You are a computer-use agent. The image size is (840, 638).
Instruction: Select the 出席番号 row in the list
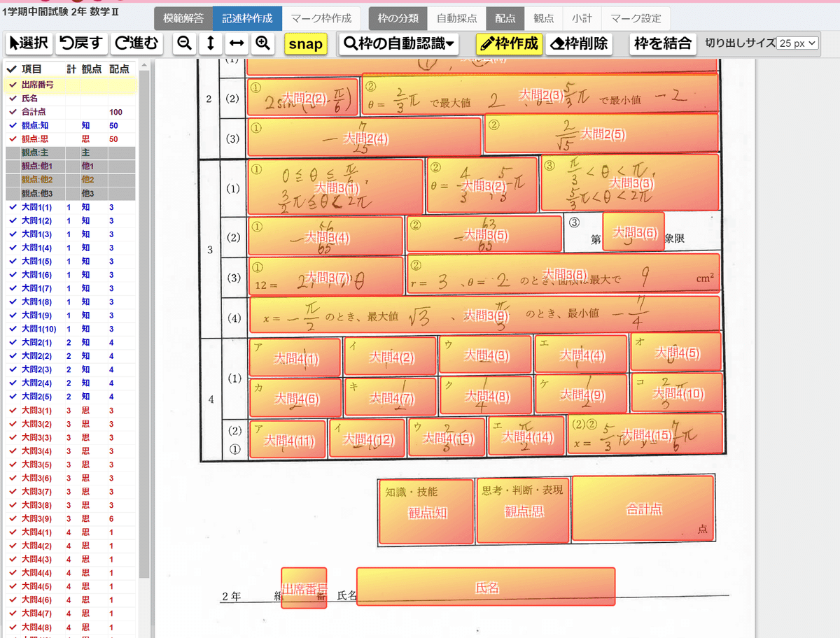[x=70, y=85]
